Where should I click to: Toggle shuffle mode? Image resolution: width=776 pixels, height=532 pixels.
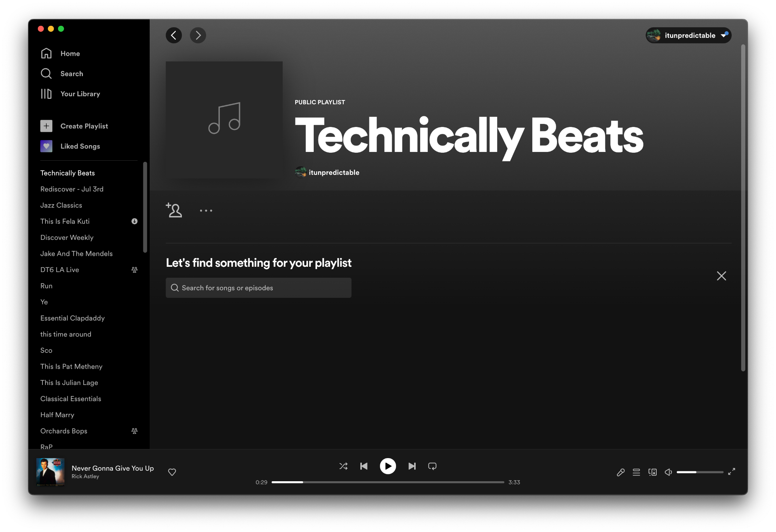343,466
